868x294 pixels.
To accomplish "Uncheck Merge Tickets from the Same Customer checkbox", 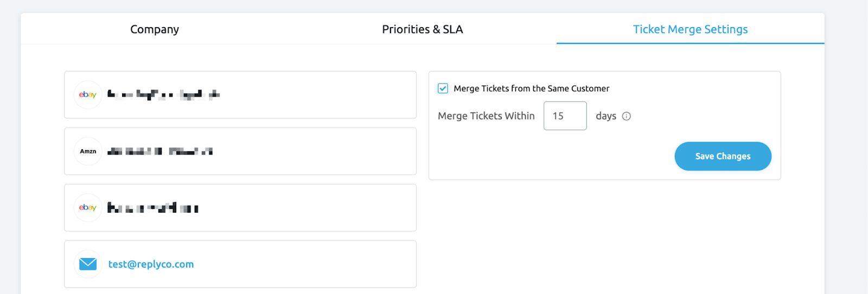I will point(443,88).
